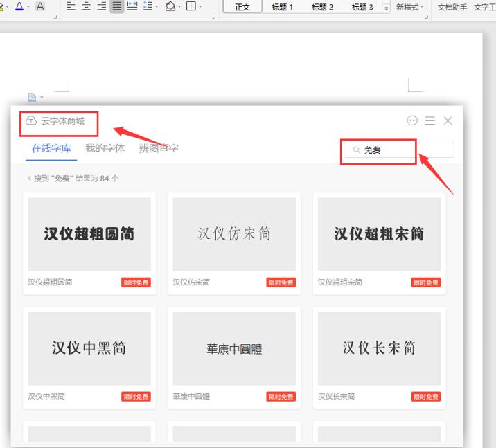This screenshot has width=496, height=448.
Task: Switch to 在线字库 tab
Action: point(51,148)
